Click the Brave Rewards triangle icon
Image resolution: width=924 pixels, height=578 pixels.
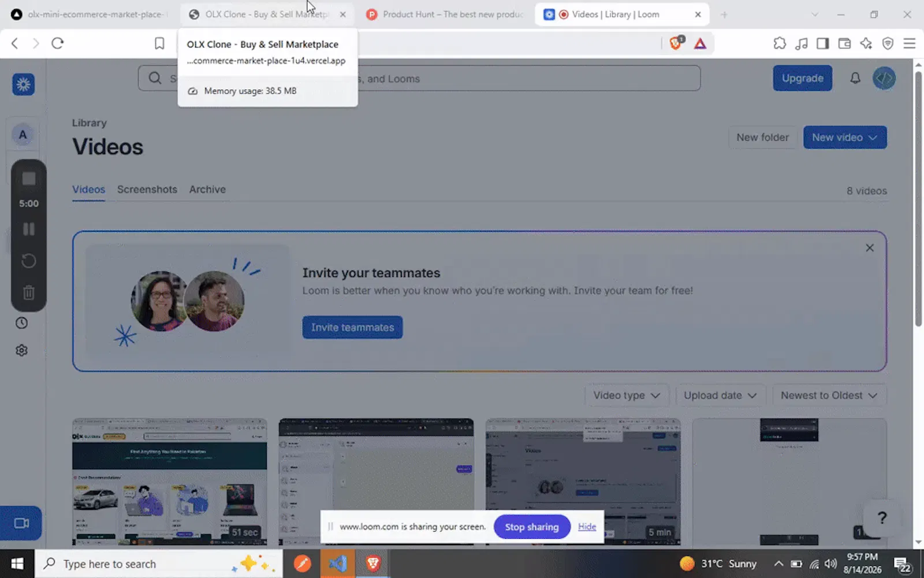click(700, 43)
